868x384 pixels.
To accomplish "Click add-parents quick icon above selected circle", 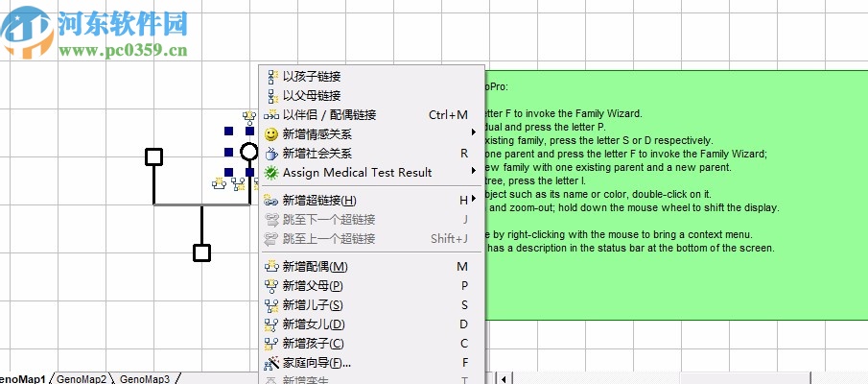I will [249, 116].
